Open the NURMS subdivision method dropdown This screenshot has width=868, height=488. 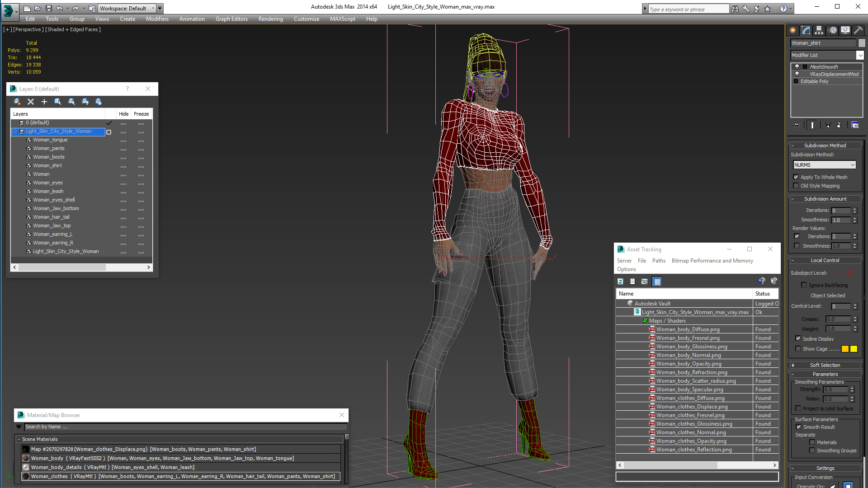(x=825, y=165)
